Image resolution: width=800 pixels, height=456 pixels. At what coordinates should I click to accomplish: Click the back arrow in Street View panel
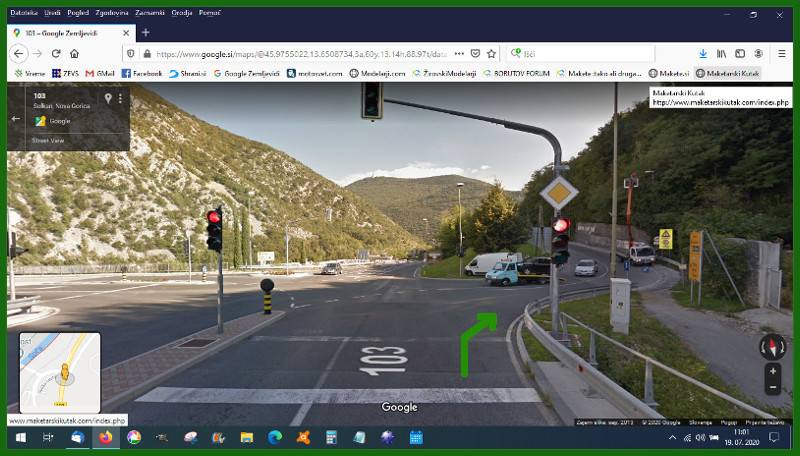tap(15, 118)
